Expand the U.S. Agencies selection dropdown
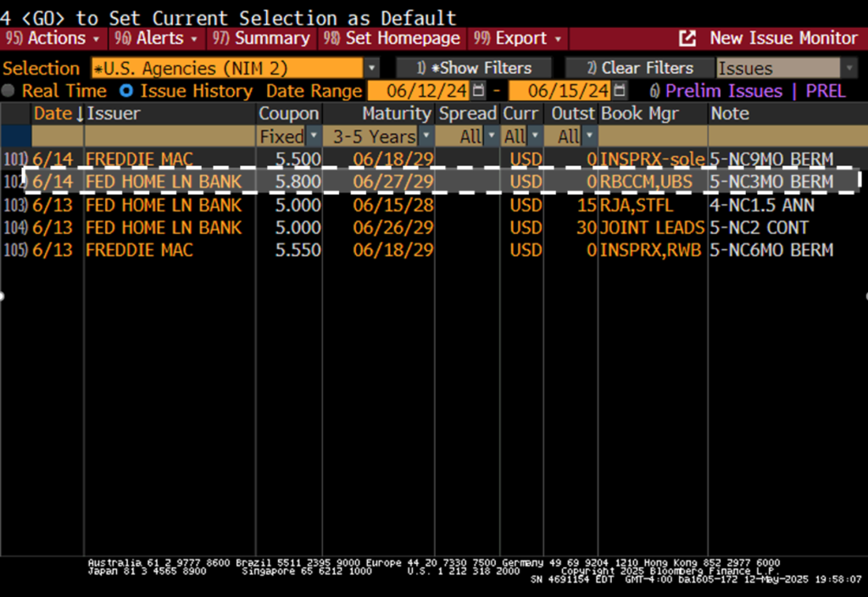Image resolution: width=868 pixels, height=597 pixels. click(371, 68)
